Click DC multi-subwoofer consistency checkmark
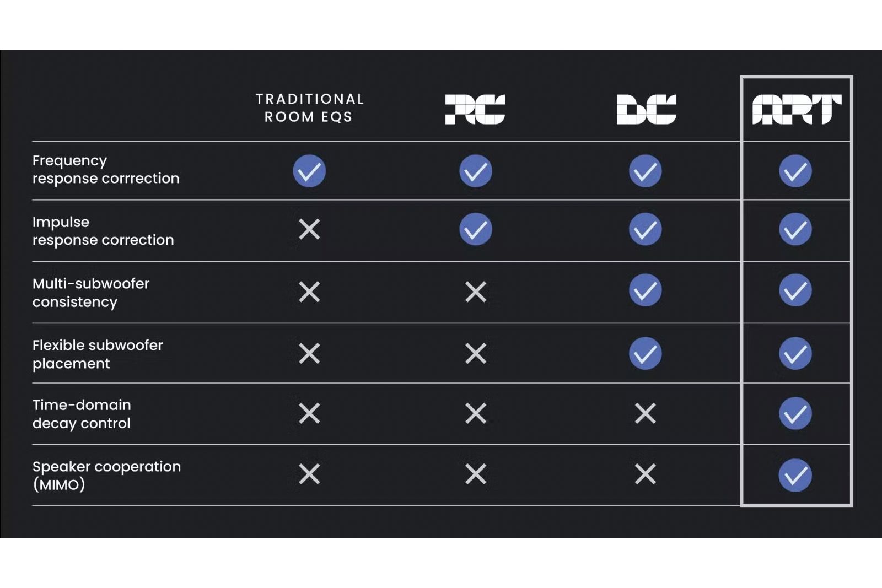 645,290
